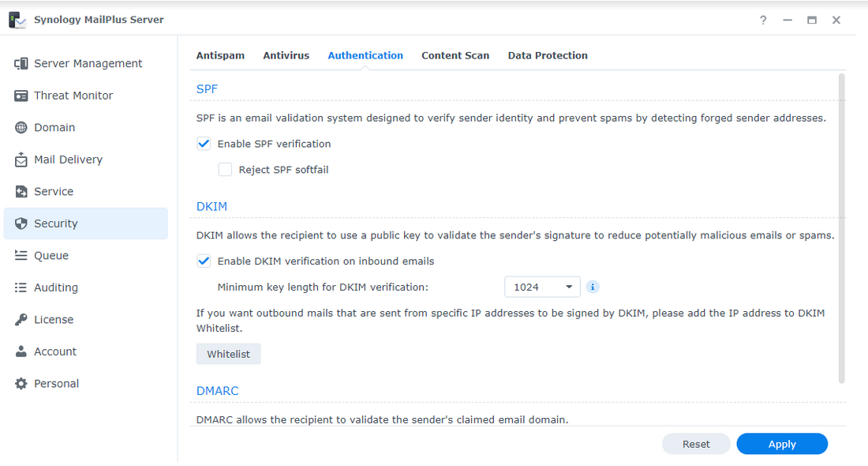Click the 'Enable SPF verification' label text

pos(274,144)
